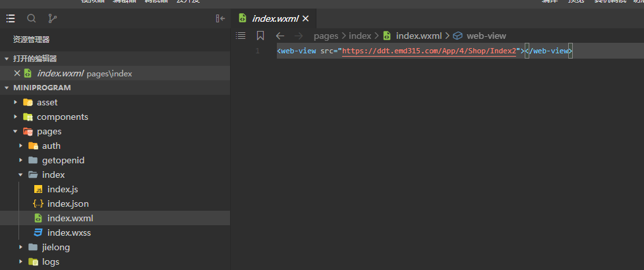Click the web-view breadcrumb item
The height and width of the screenshot is (270, 644).
(x=486, y=36)
